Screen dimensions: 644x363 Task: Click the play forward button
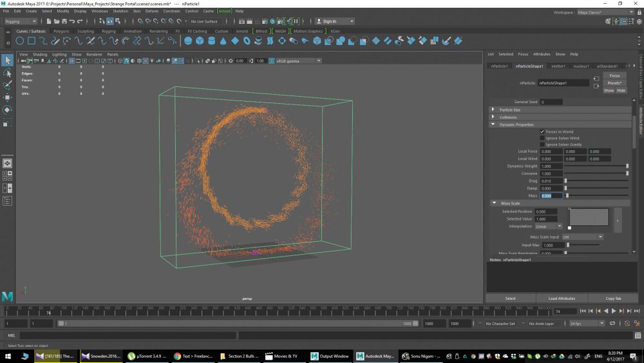pos(614,311)
